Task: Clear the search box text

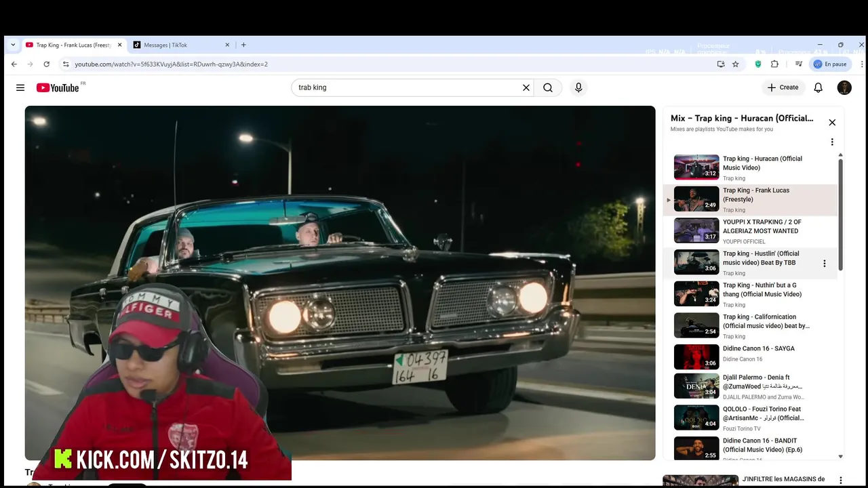Action: click(526, 87)
